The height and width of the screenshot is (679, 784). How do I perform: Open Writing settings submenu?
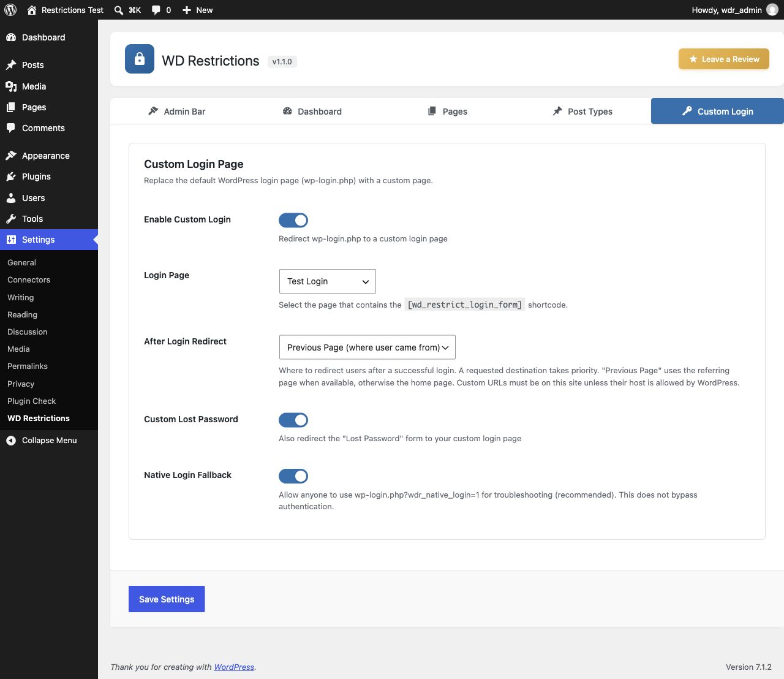click(21, 297)
